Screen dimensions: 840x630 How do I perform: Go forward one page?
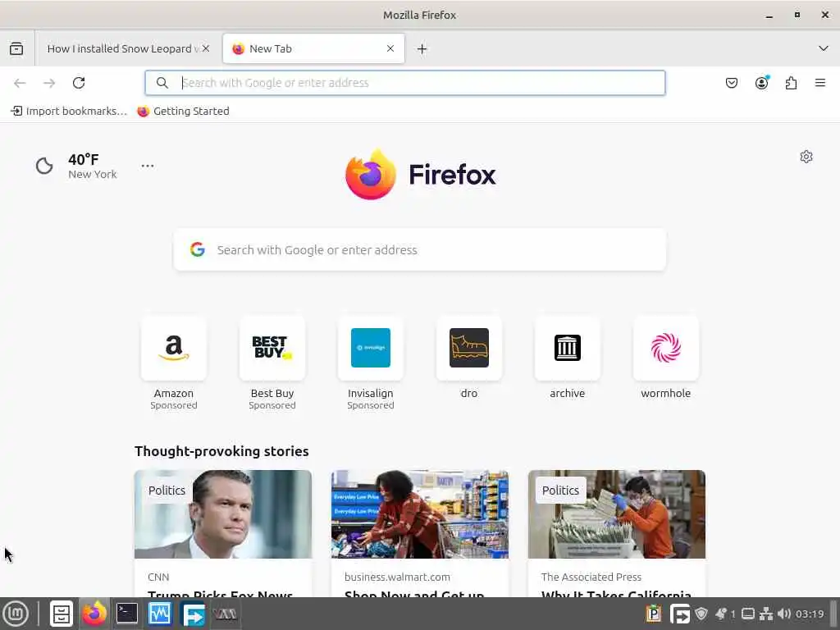[x=49, y=83]
